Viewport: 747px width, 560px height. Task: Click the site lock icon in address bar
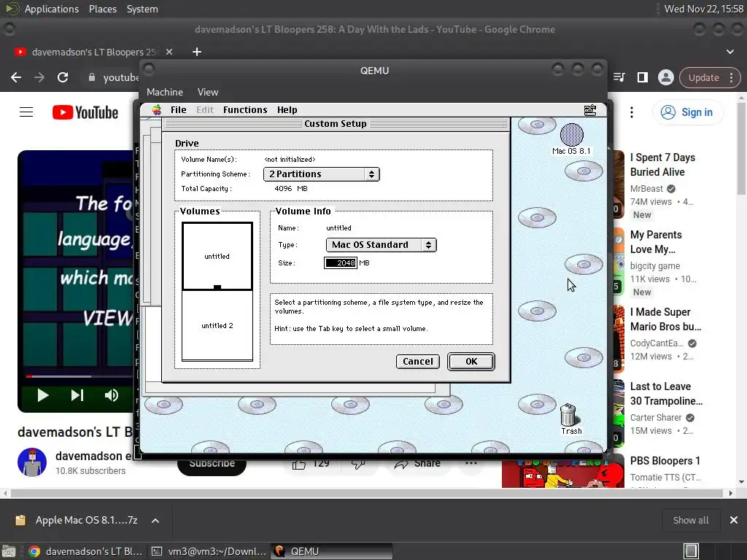(92, 77)
